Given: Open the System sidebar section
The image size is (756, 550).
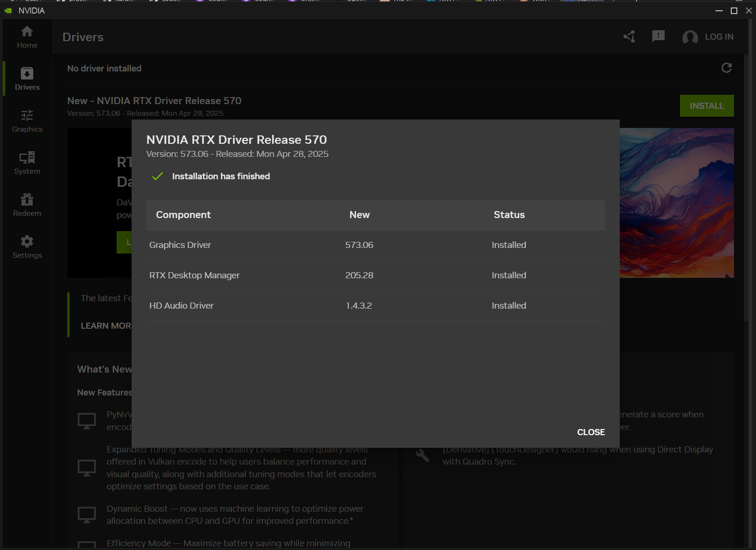Looking at the screenshot, I should [x=27, y=163].
